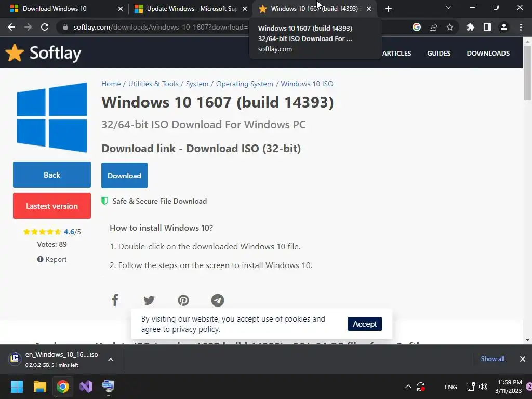Share on Pinterest
The width and height of the screenshot is (532, 399).
183,300
